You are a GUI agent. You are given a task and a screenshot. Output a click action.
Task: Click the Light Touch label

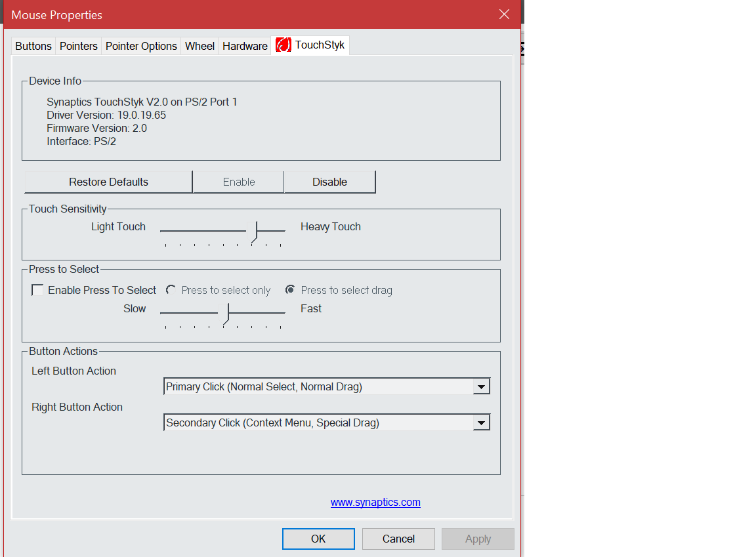118,226
